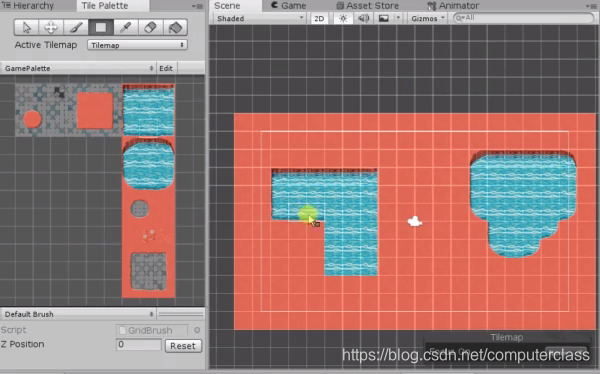This screenshot has width=600, height=374.
Task: Select the small dark cross tile
Action: pos(59,92)
